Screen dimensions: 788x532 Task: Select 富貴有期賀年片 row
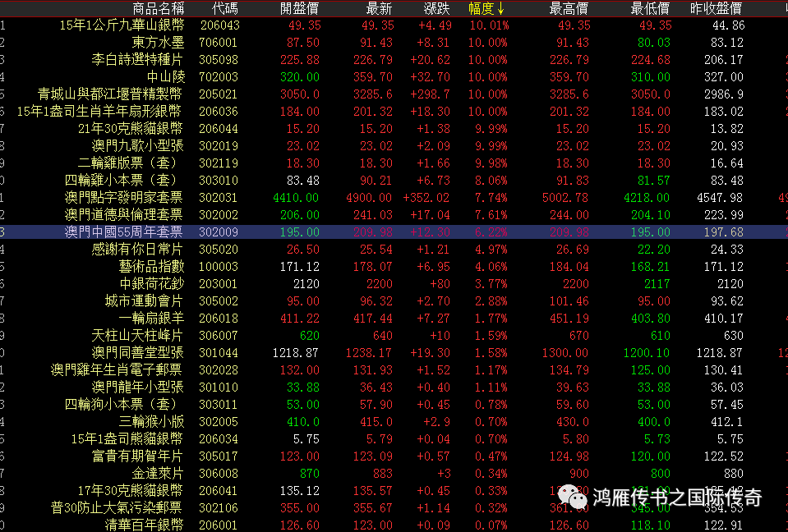[394, 456]
